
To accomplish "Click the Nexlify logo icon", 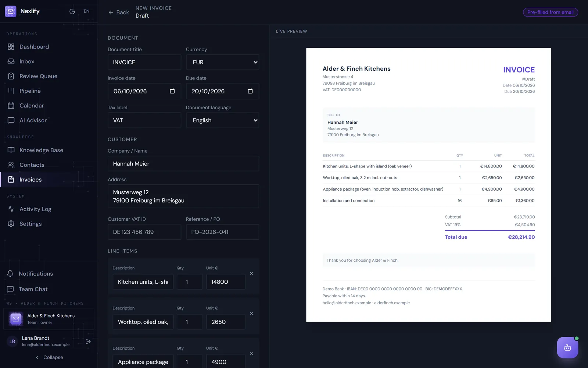I will [x=11, y=11].
